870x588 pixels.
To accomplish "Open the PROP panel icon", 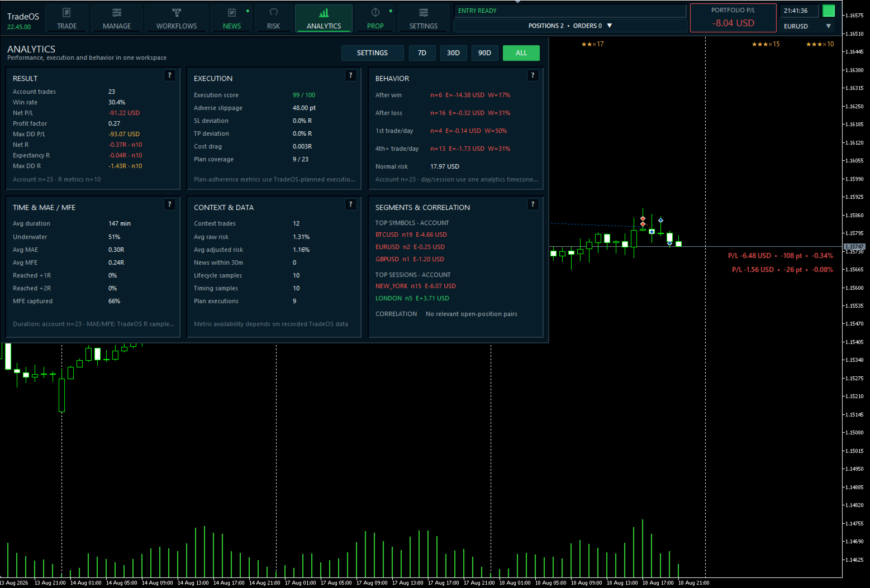I will [x=375, y=12].
